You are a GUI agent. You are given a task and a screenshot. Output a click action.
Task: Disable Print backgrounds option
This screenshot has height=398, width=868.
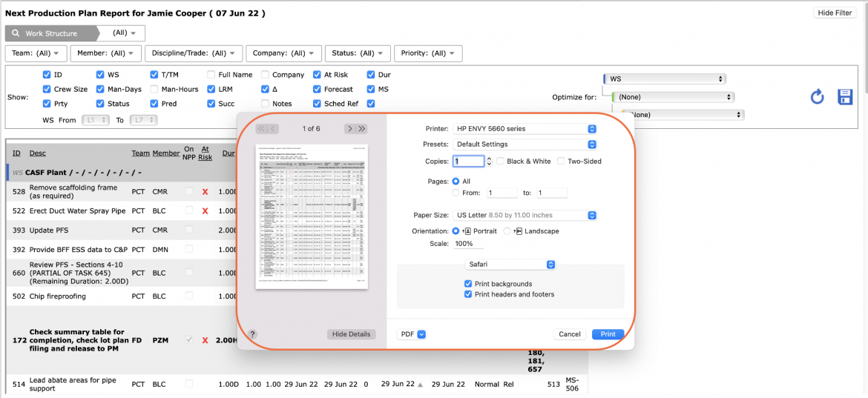point(469,284)
